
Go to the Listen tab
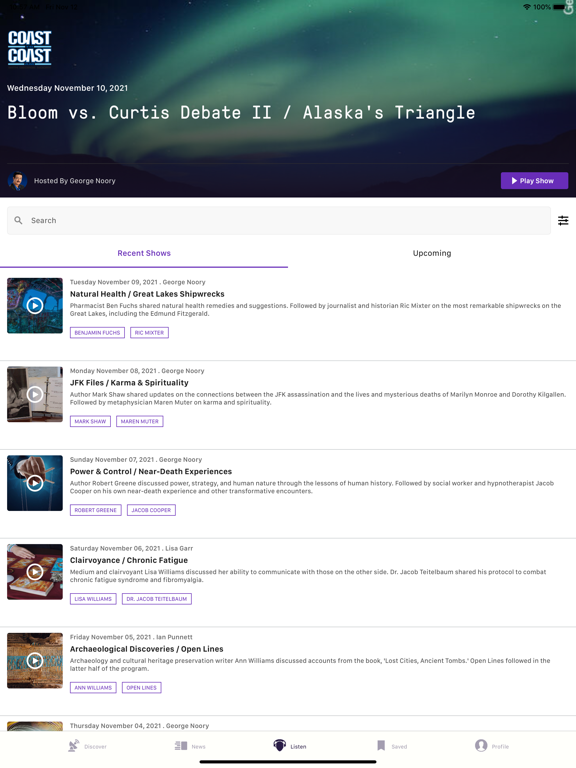tap(289, 746)
